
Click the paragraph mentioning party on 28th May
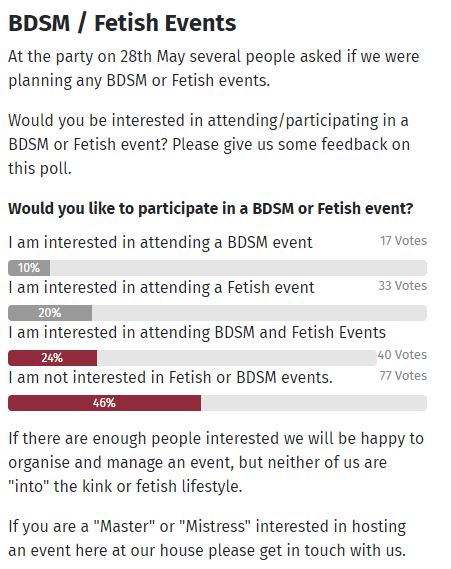(x=214, y=69)
